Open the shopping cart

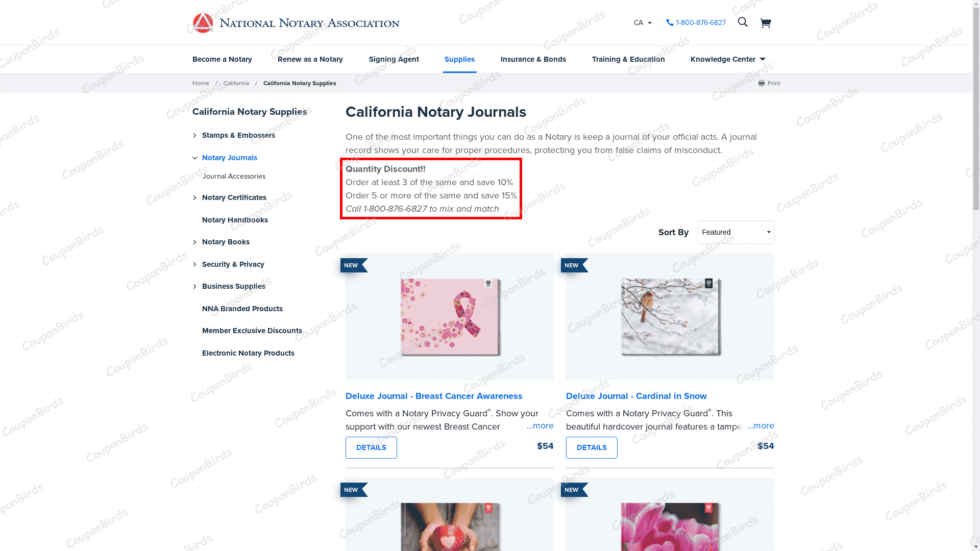tap(766, 22)
